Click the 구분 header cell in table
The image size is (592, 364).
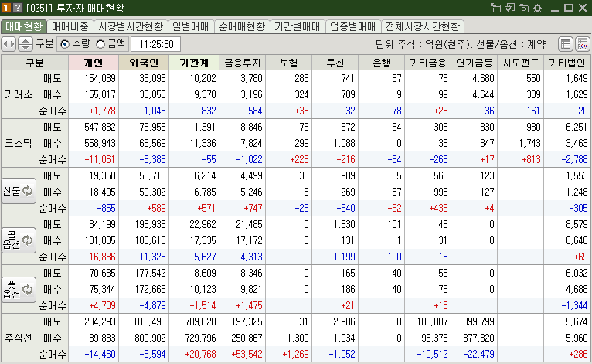click(x=35, y=63)
